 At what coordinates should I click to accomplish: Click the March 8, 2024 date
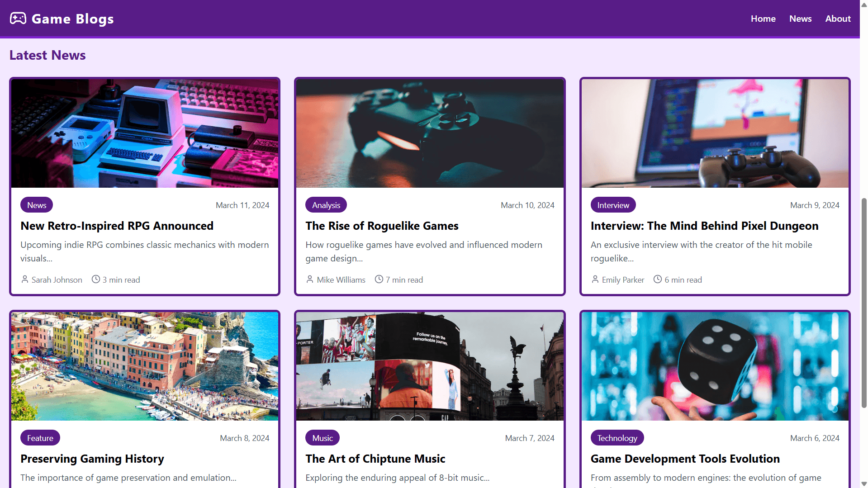(244, 438)
